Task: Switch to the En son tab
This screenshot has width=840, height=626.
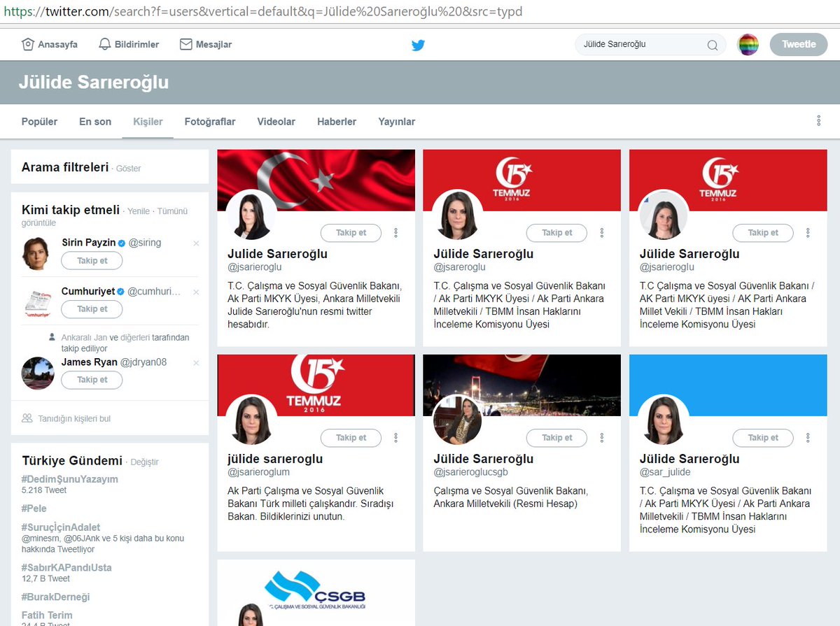Action: pyautogui.click(x=95, y=122)
